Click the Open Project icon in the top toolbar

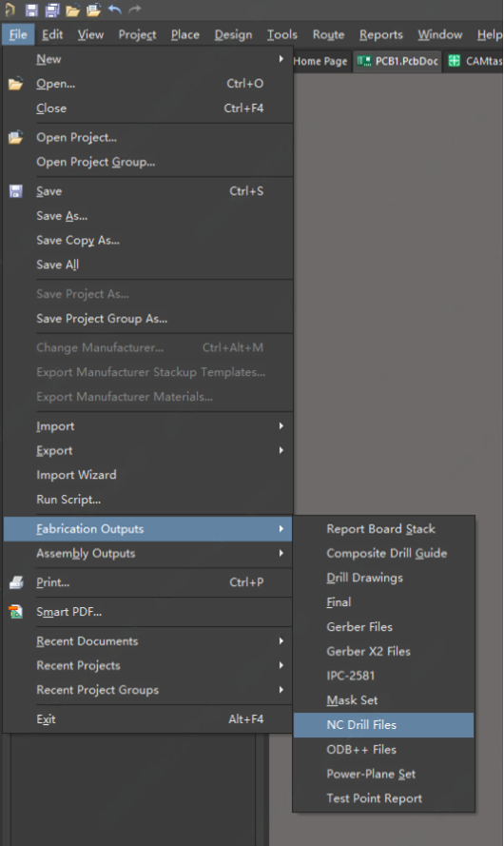point(94,10)
